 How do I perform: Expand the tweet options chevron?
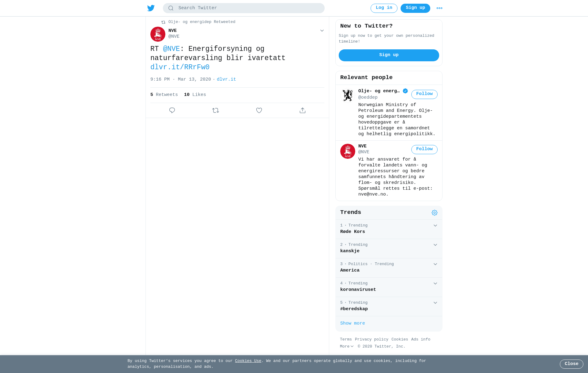[322, 31]
